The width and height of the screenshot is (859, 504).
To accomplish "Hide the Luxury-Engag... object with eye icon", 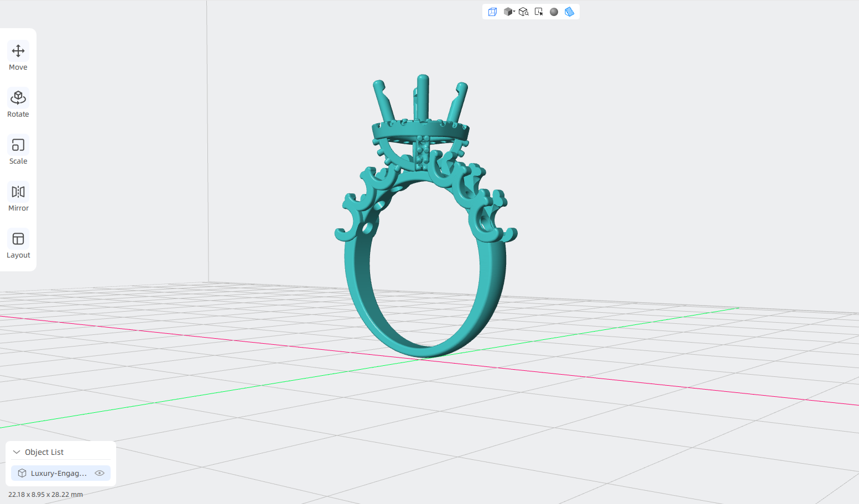I will tap(100, 473).
